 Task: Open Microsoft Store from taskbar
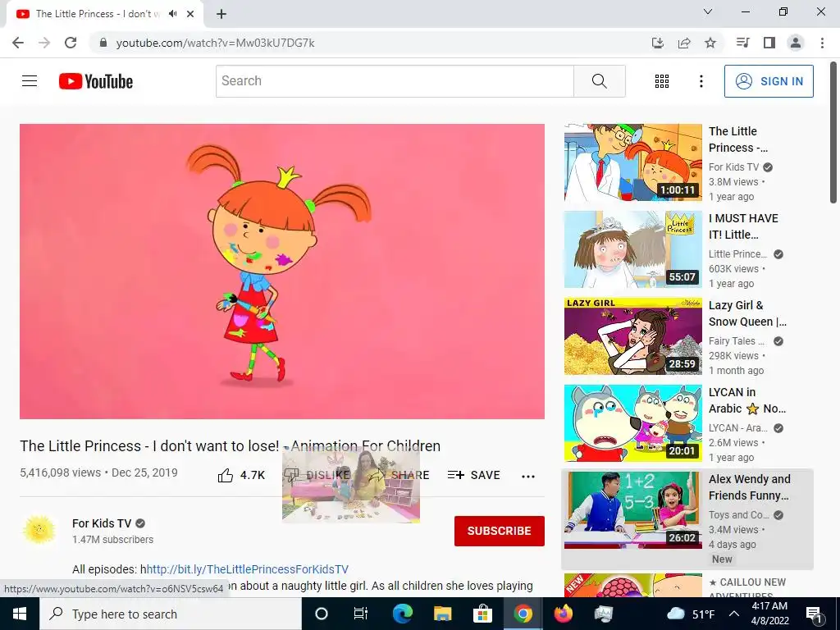[482, 614]
